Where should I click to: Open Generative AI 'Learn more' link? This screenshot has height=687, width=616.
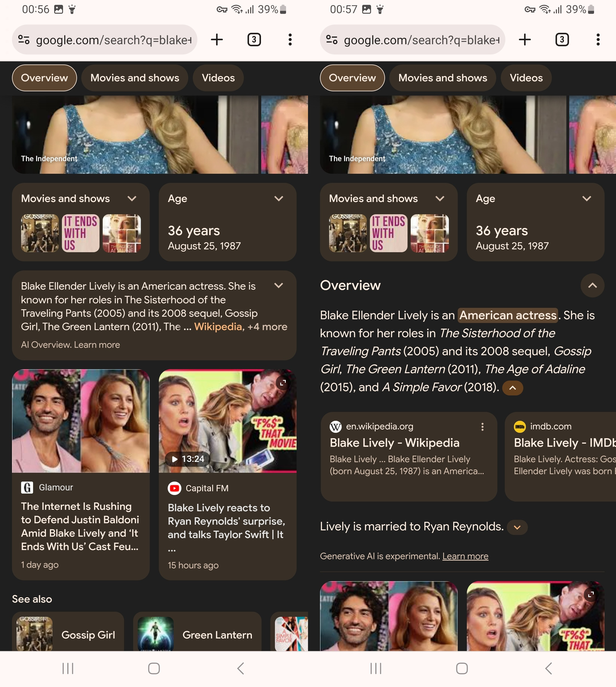[x=465, y=556]
